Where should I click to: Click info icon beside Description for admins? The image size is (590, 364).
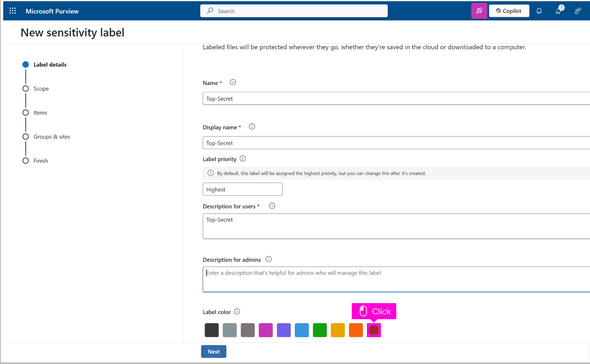pos(268,259)
